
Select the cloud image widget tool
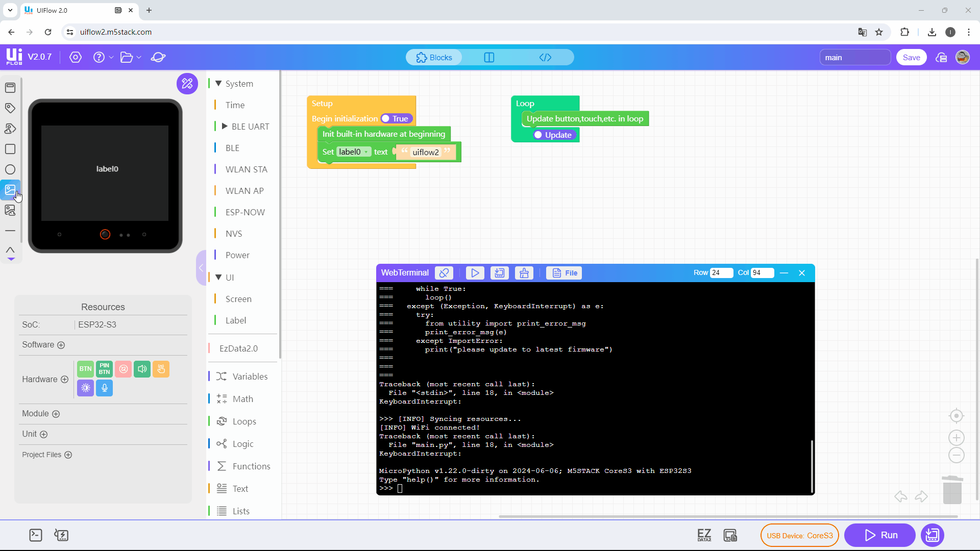(10, 210)
